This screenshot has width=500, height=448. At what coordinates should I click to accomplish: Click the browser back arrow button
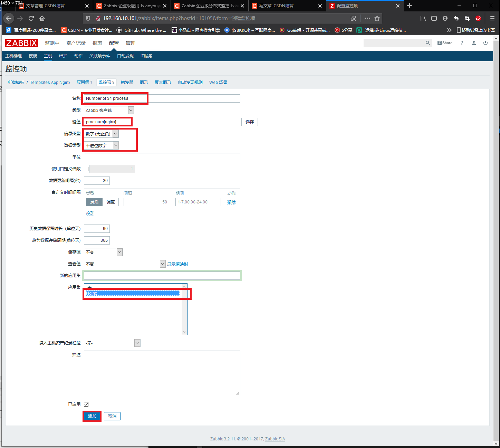(9, 18)
